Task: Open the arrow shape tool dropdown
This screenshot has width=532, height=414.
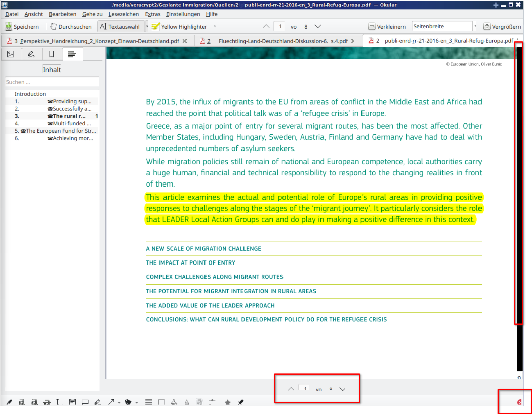Action: [119, 402]
